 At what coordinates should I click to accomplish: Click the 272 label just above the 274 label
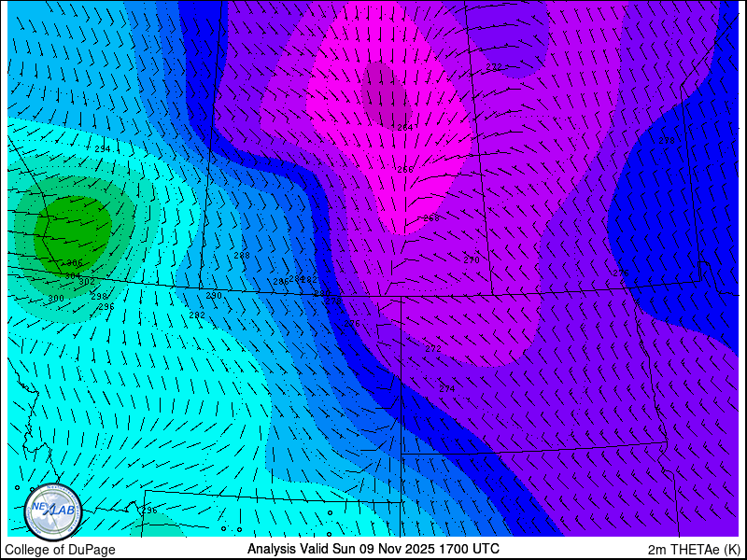pyautogui.click(x=433, y=348)
